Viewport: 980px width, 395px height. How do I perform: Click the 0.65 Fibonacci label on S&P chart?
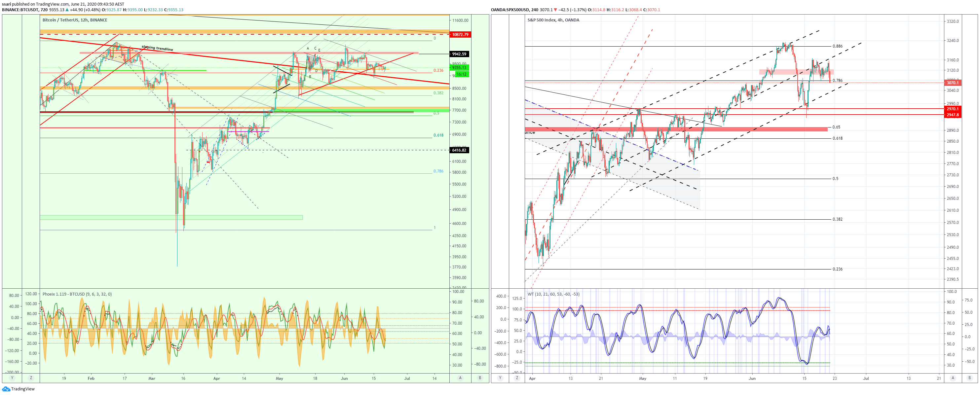[836, 127]
